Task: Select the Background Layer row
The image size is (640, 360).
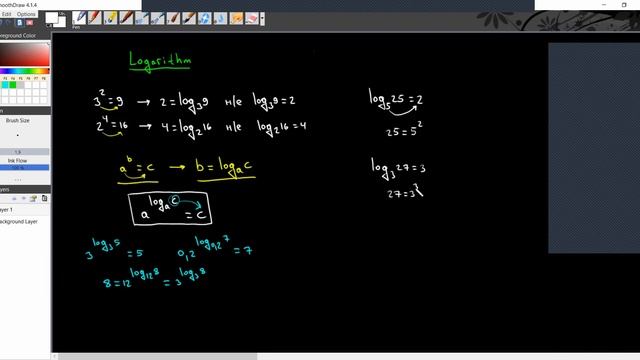Action: tap(25, 222)
